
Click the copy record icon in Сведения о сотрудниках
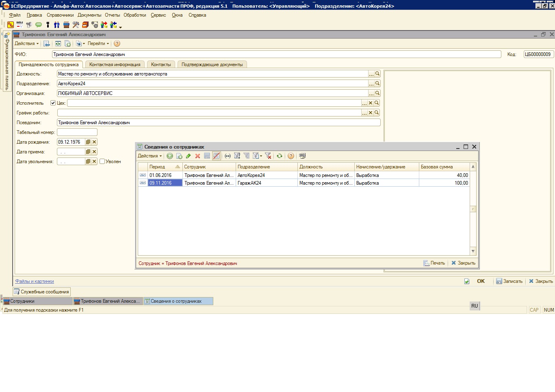point(179,156)
